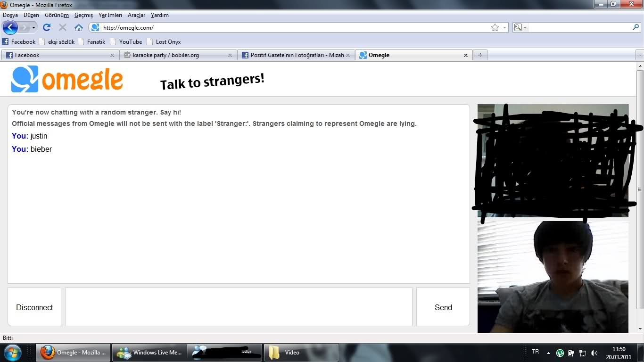
Task: Open the Facebook bookmark
Action: tap(19, 42)
